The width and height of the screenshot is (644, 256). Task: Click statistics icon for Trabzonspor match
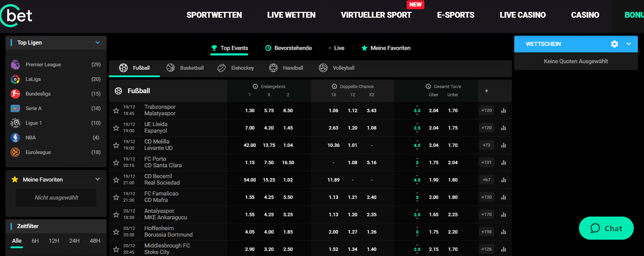pyautogui.click(x=503, y=110)
